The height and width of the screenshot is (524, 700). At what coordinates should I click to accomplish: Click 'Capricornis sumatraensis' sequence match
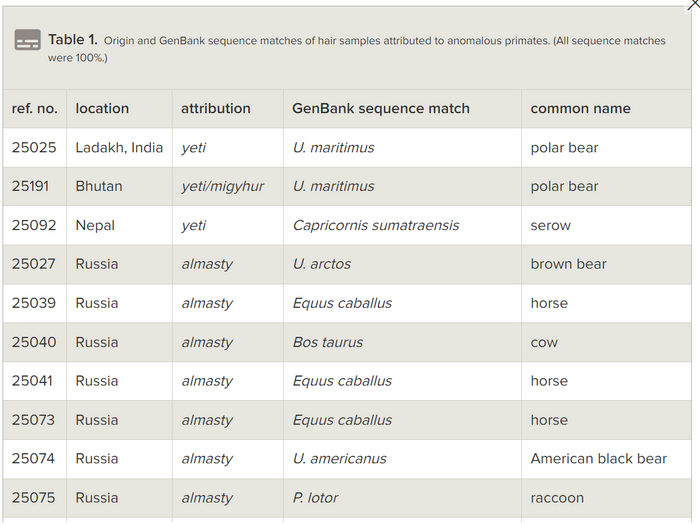point(376,225)
